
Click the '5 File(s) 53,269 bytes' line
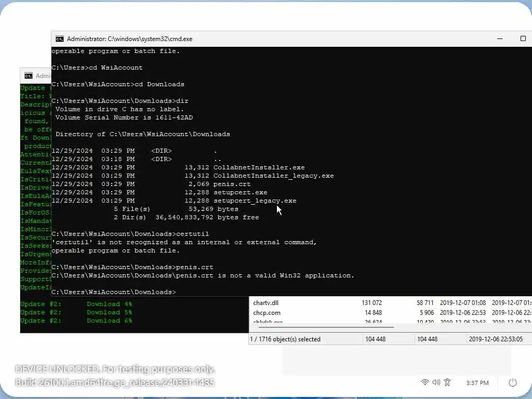coord(176,209)
